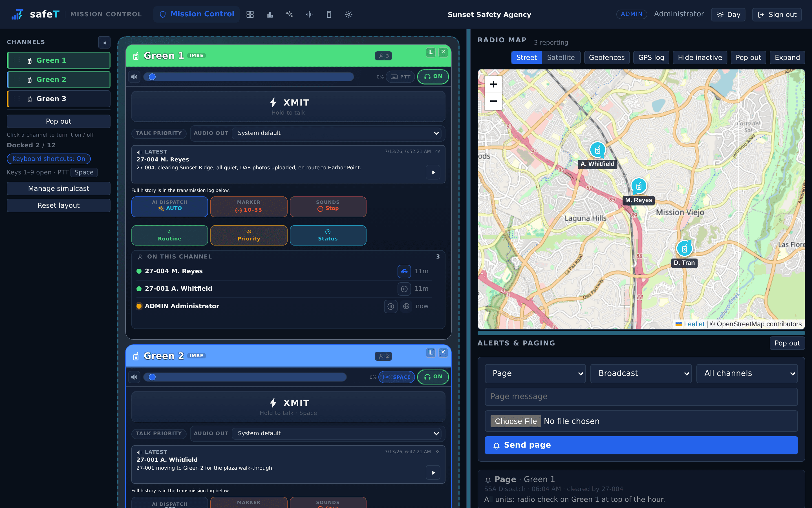Viewport: 812px width, 508px height.
Task: Click the globe icon for ADMIN Administrator
Action: (406, 306)
